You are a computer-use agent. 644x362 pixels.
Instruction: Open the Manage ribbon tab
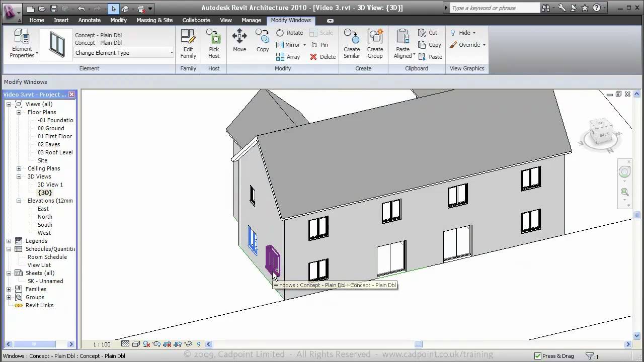click(x=251, y=20)
